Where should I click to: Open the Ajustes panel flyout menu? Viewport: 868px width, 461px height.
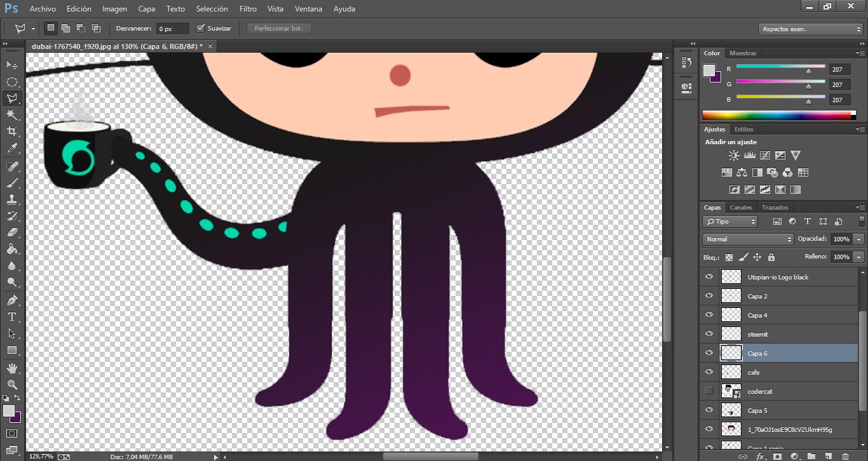[860, 130]
